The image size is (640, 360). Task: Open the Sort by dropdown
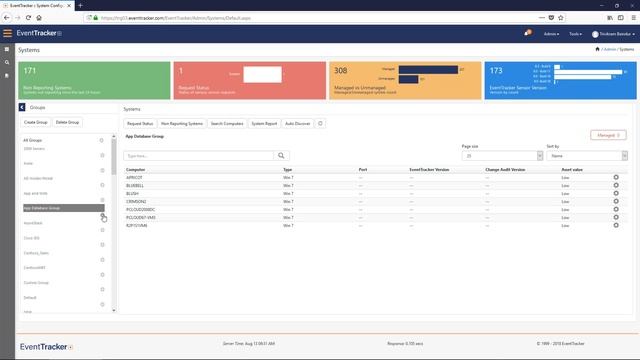[587, 156]
